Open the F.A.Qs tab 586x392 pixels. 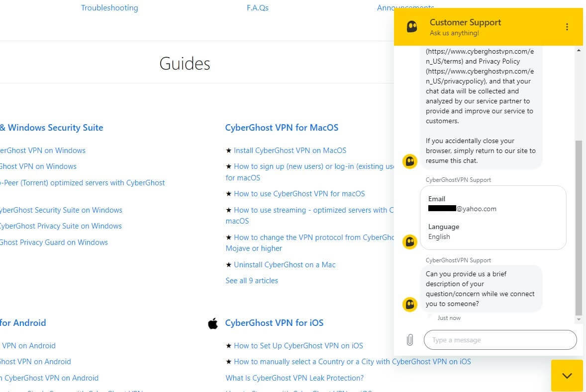(257, 8)
